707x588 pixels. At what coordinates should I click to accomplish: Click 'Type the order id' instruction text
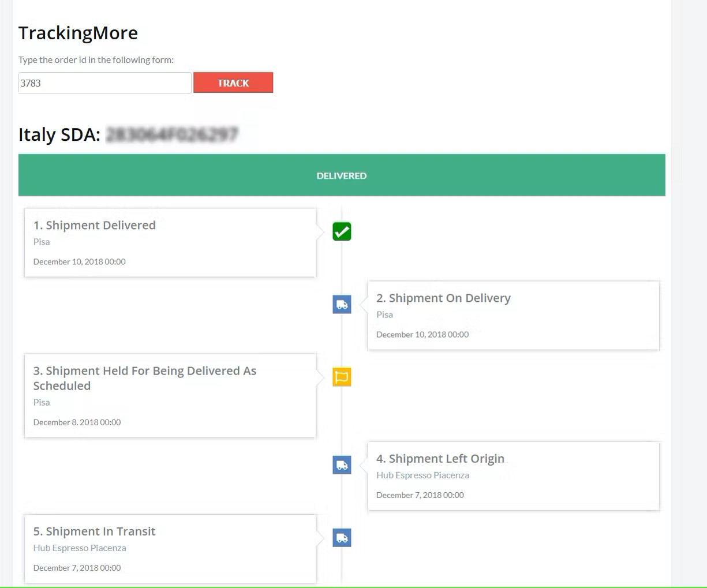[x=96, y=59]
